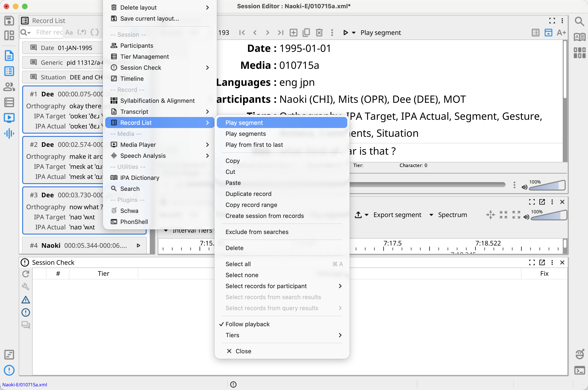Play record #4 Naoki segment arrow
The width and height of the screenshot is (588, 390).
[139, 245]
